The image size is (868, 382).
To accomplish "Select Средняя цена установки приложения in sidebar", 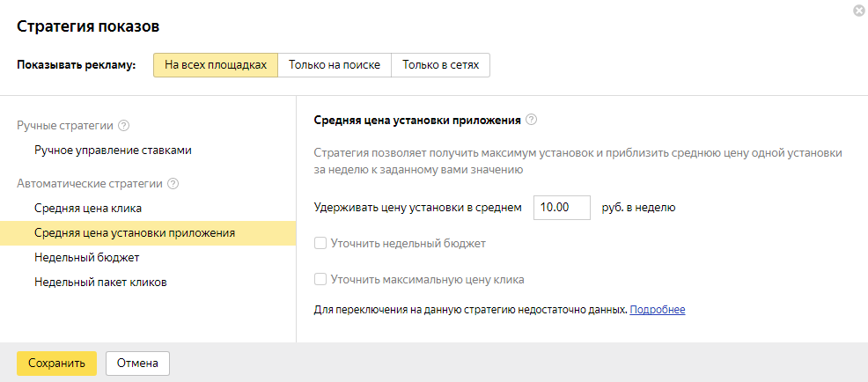I will (135, 233).
